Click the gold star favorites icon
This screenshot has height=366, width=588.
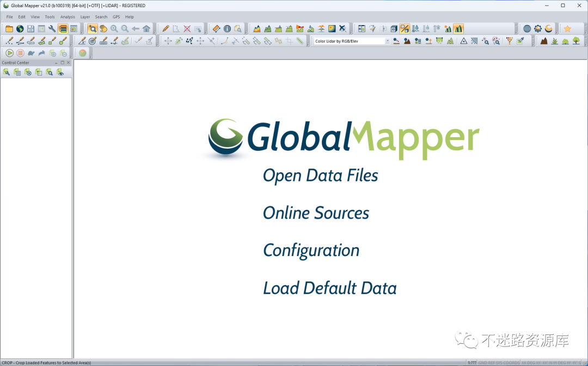pos(567,29)
